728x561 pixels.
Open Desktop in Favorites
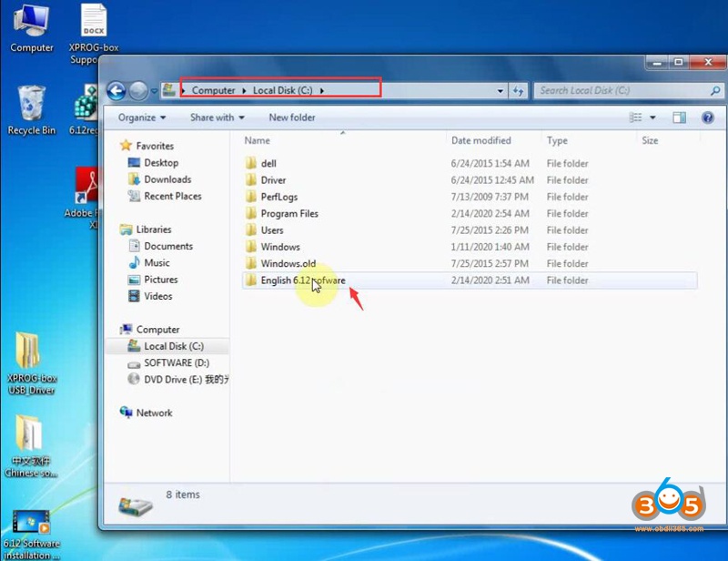pos(161,163)
